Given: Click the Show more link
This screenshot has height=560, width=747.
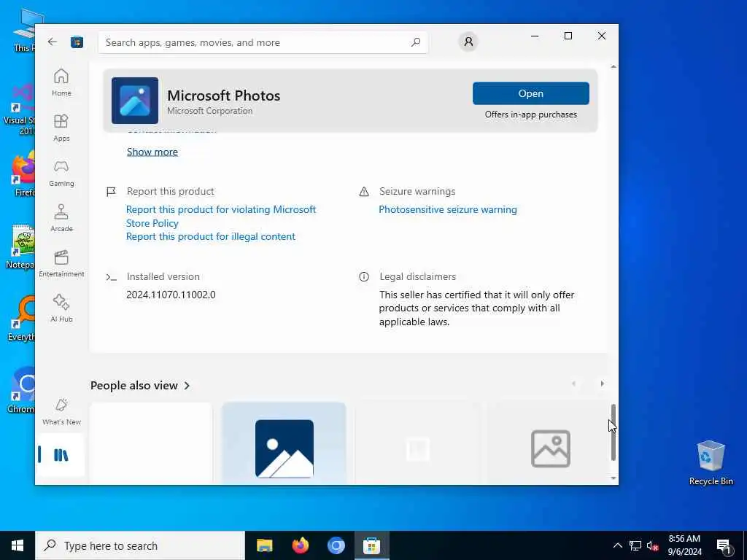Looking at the screenshot, I should click(152, 152).
